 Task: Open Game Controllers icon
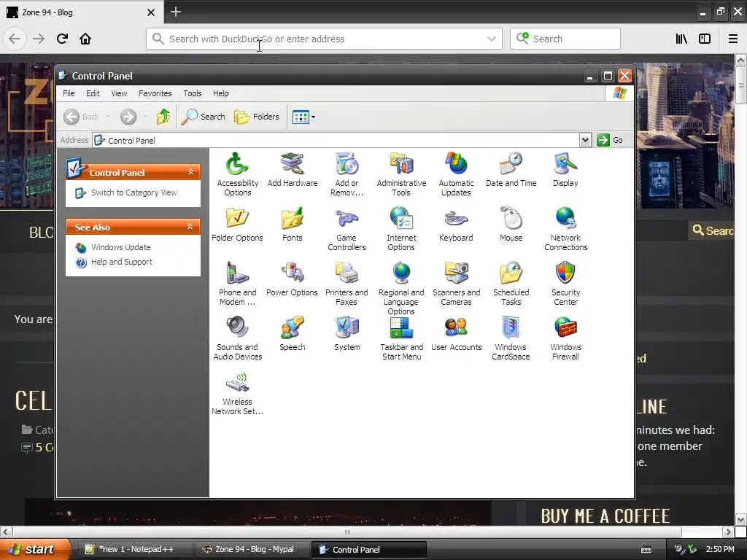click(x=347, y=229)
